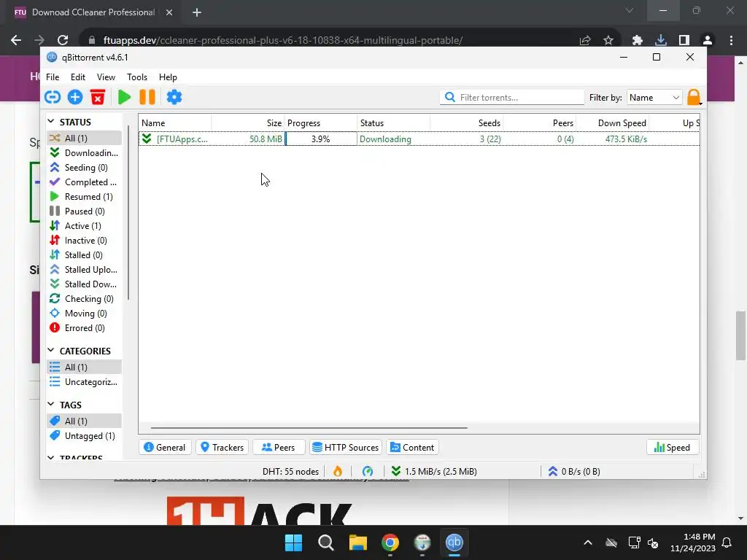Sort by the Size column header

[x=248, y=122]
